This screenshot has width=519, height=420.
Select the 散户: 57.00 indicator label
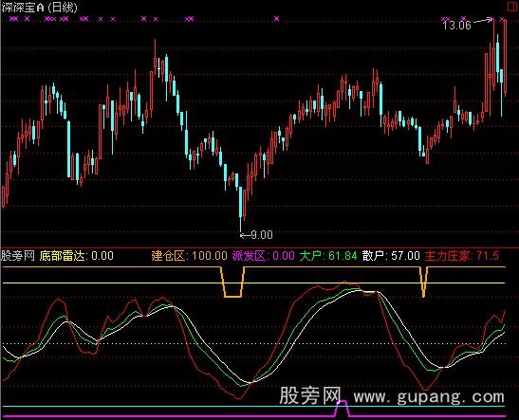[391, 256]
